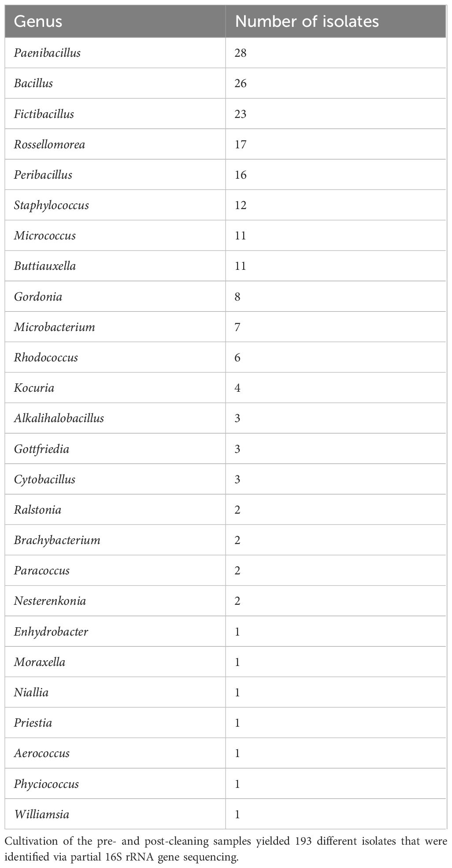The width and height of the screenshot is (452, 868).
Task: Click the Ralstonia genus cell
Action: [37, 510]
